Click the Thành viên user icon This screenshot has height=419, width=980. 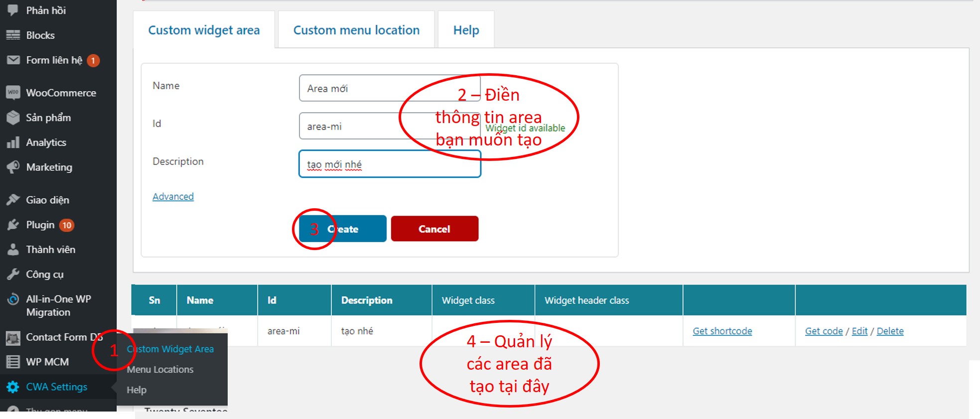pos(13,250)
